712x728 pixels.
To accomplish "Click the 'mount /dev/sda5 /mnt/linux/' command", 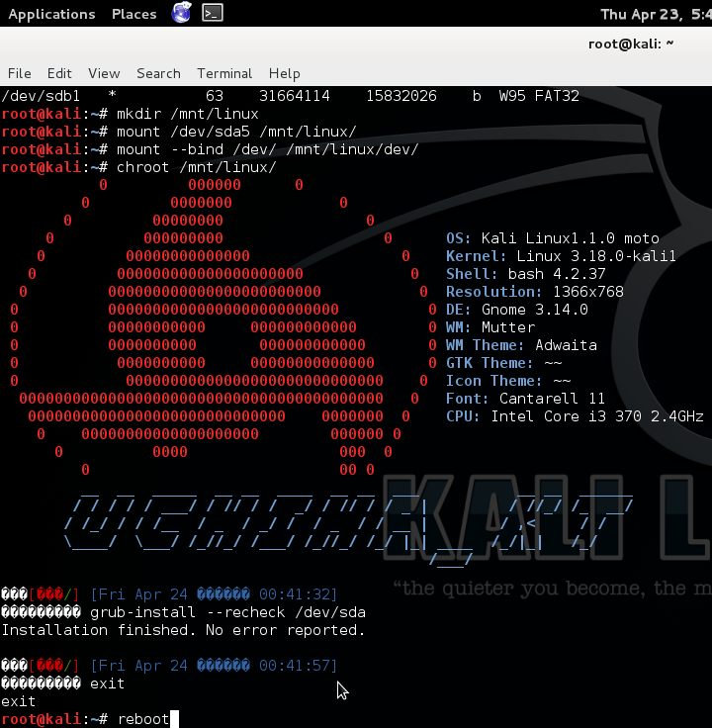I will (236, 132).
